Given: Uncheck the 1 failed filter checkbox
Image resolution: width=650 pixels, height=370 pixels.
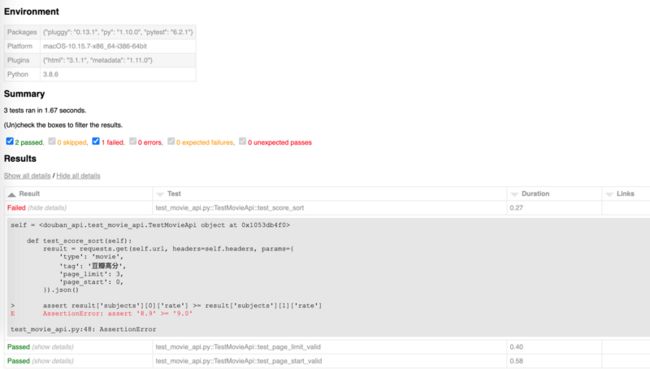Looking at the screenshot, I should 96,141.
